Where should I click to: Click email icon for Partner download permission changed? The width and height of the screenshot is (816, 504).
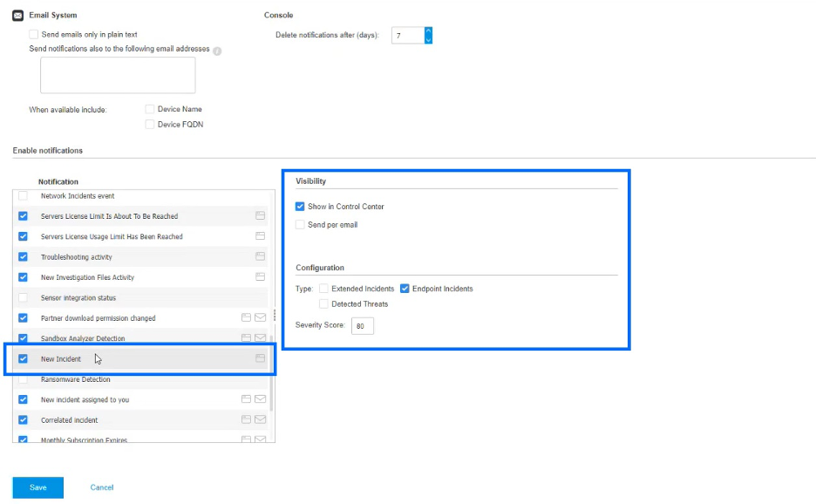[x=260, y=318]
